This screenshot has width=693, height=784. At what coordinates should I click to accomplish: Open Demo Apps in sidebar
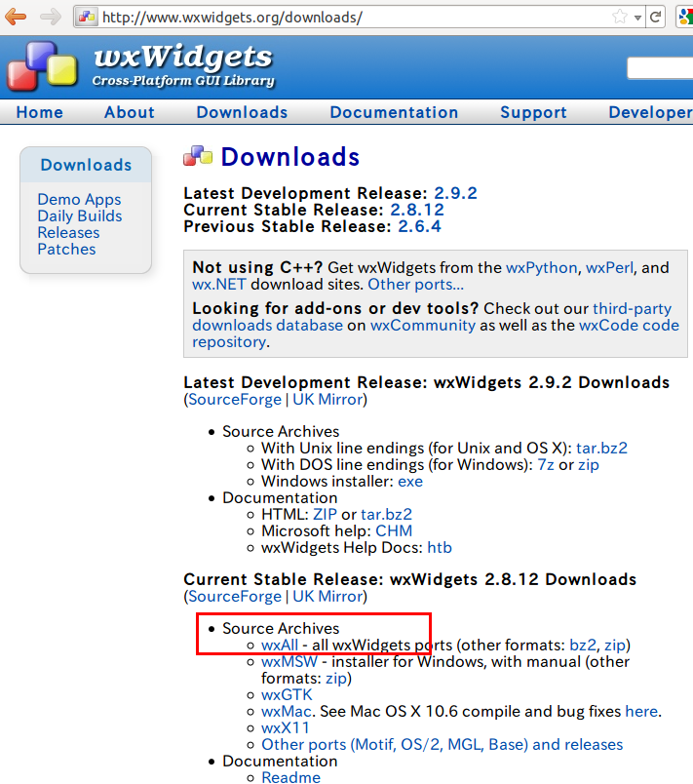(79, 199)
